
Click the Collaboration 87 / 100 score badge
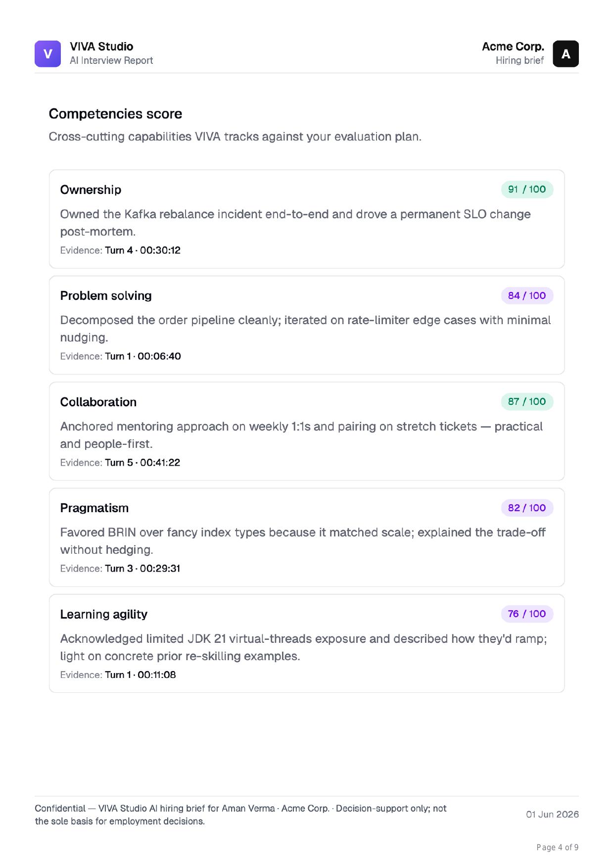[527, 401]
